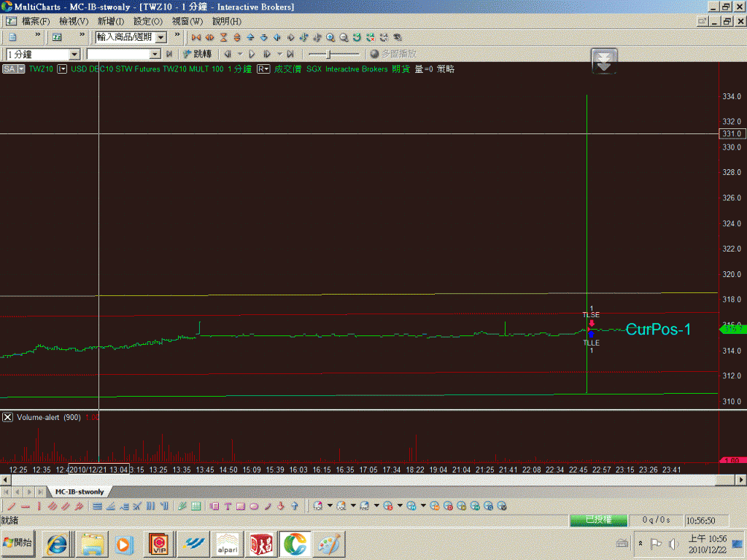This screenshot has height=560, width=747.
Task: Open the 說明(H) menu
Action: click(x=227, y=21)
